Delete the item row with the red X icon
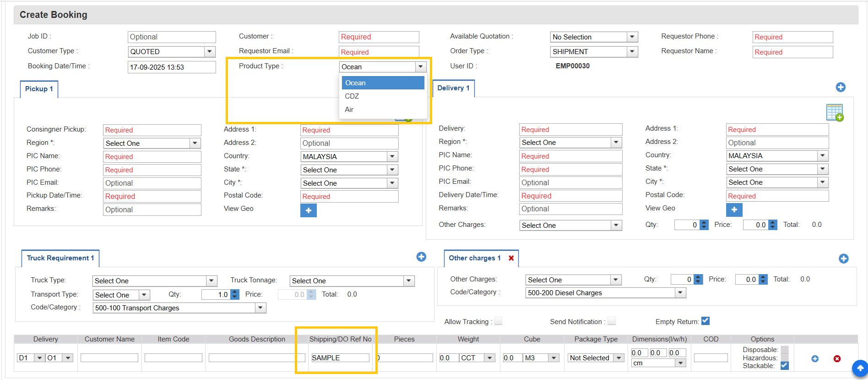Viewport: 868px width, 380px height. pos(837,358)
